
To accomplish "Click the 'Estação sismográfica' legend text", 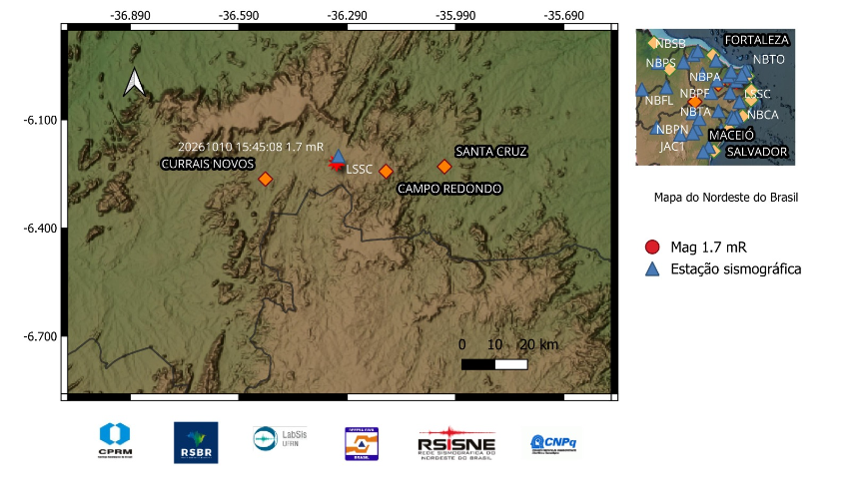I will [x=736, y=268].
